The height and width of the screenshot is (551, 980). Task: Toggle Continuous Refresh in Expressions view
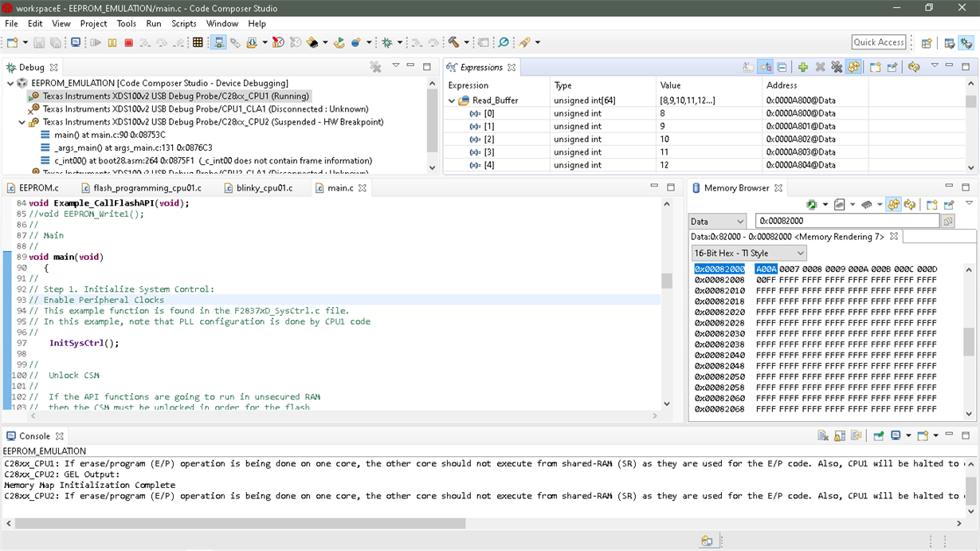pos(853,67)
